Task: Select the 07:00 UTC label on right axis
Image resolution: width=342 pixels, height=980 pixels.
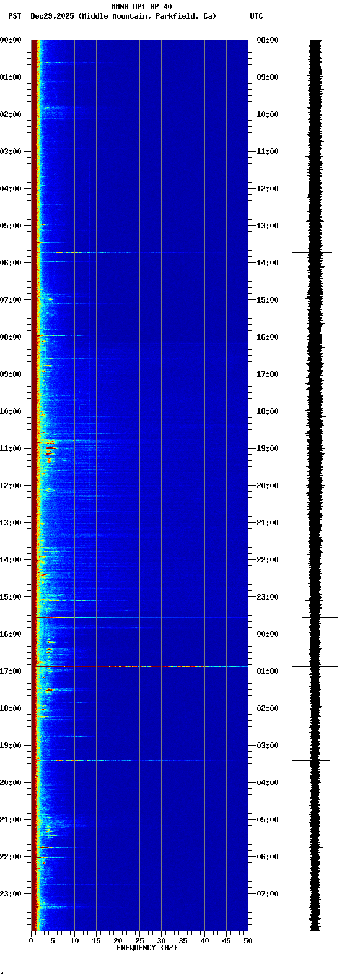Action: click(x=268, y=894)
